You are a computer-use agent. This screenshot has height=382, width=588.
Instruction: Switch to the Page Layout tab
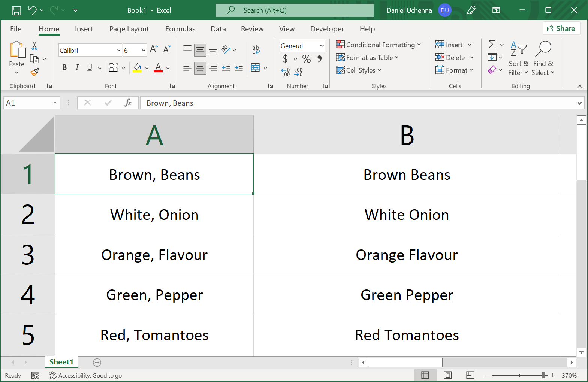tap(129, 29)
